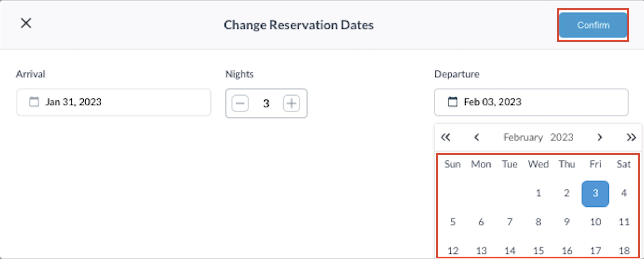Viewport: 644px width, 259px height.
Task: Click the 2023 year label
Action: coord(562,137)
